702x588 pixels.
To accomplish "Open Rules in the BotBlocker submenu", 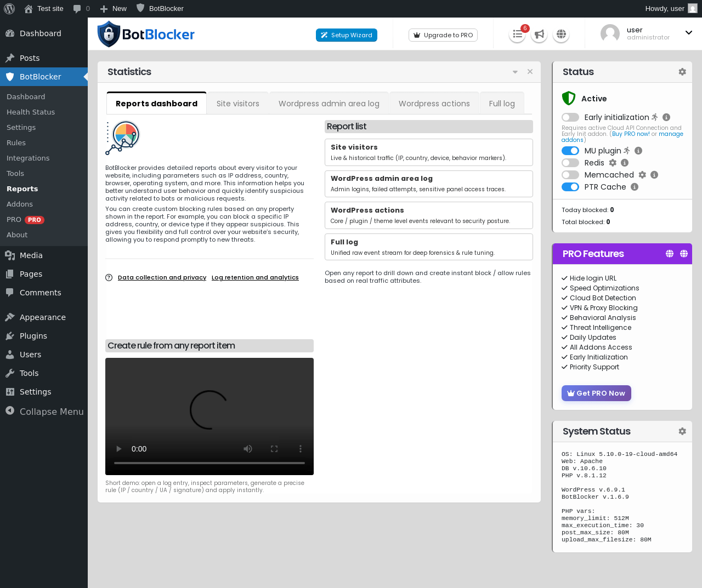I will (x=16, y=142).
